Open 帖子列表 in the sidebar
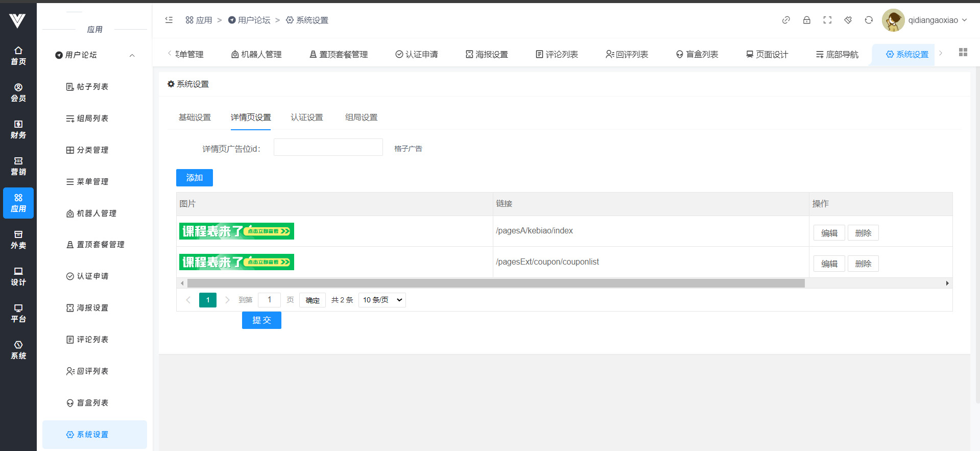Image resolution: width=980 pixels, height=451 pixels. point(92,87)
